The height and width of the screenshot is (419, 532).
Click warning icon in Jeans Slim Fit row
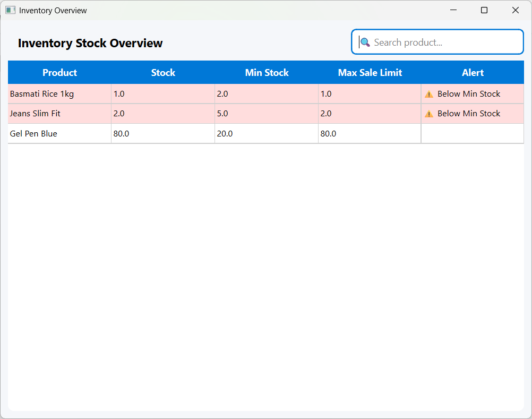pyautogui.click(x=429, y=114)
